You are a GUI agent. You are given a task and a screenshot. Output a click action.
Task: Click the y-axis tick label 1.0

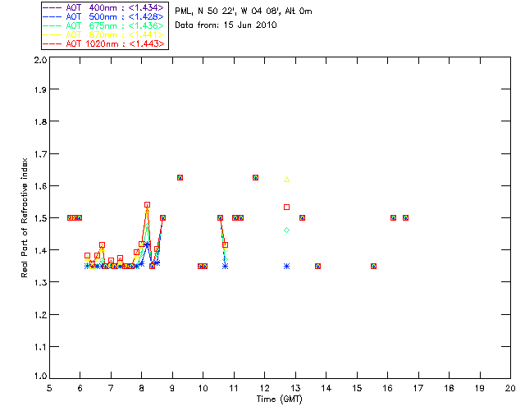coord(40,376)
